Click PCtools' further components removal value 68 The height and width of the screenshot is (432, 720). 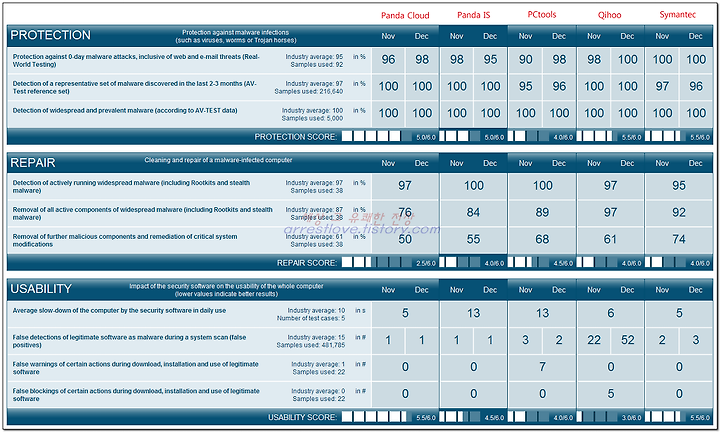(x=542, y=239)
